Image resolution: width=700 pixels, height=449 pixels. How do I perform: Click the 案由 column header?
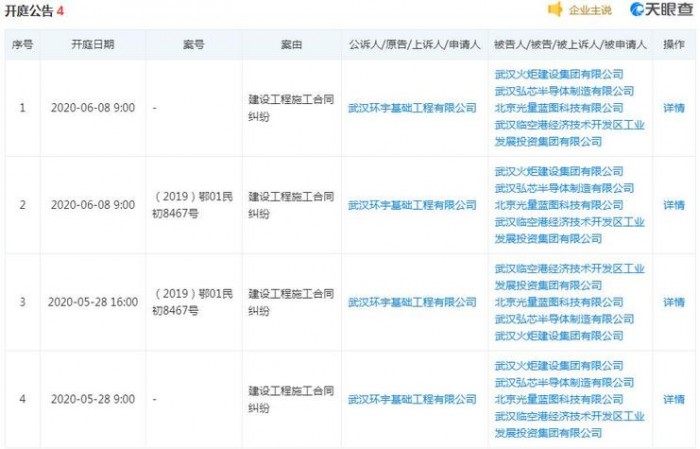click(x=292, y=45)
